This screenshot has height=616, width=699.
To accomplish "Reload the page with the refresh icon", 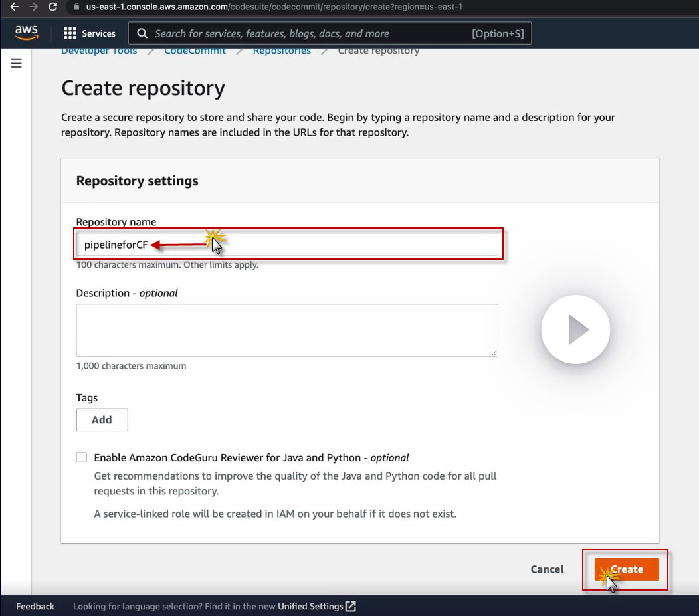I will 52,7.
